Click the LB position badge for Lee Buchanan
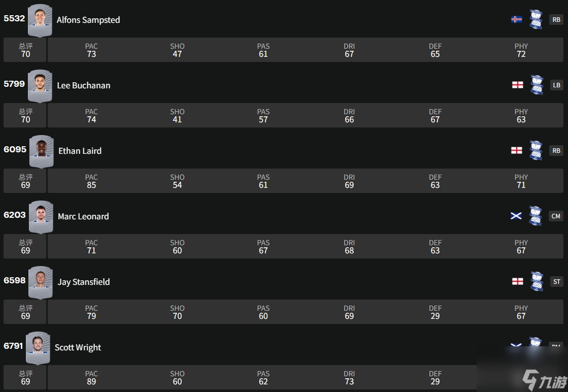The image size is (568, 392). [556, 85]
